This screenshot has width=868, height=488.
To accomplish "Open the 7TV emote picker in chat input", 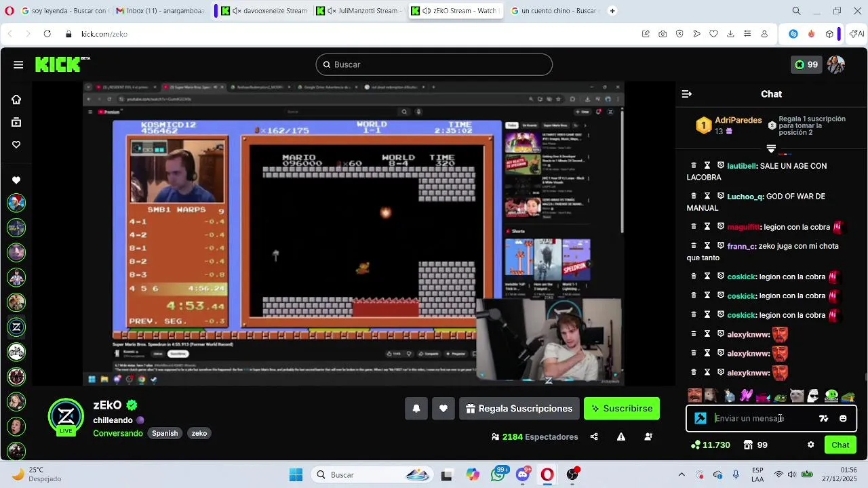I will click(x=823, y=419).
